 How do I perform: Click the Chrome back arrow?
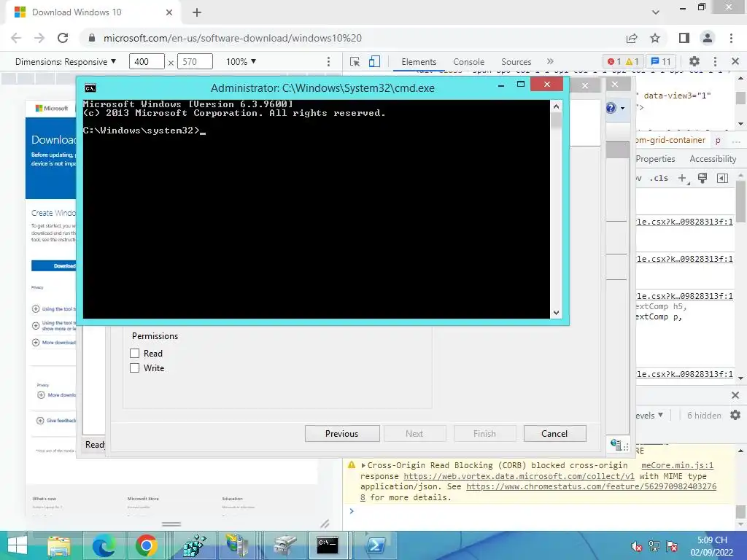[16, 38]
